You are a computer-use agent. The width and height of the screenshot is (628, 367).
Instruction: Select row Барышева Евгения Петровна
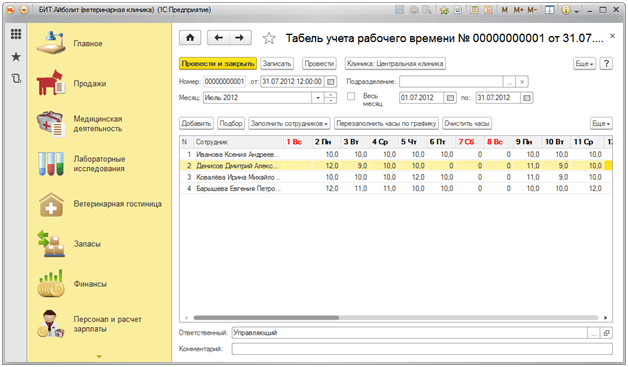click(x=396, y=188)
